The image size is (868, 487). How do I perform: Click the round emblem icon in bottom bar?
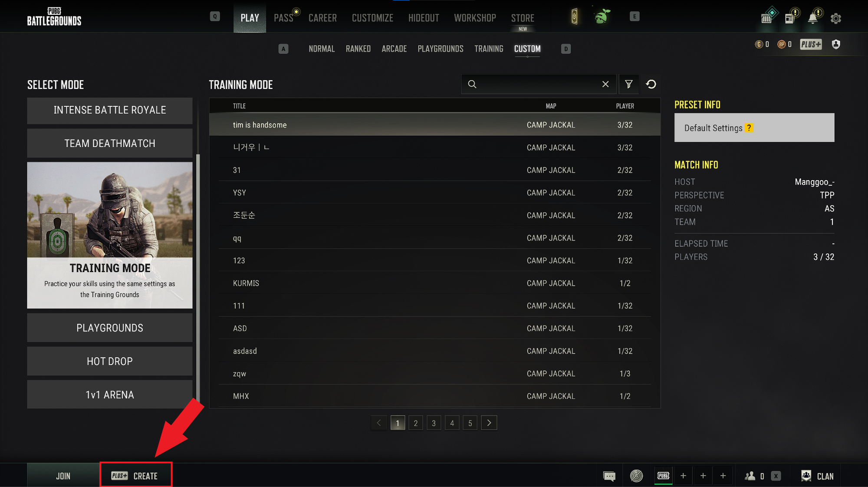(x=636, y=476)
